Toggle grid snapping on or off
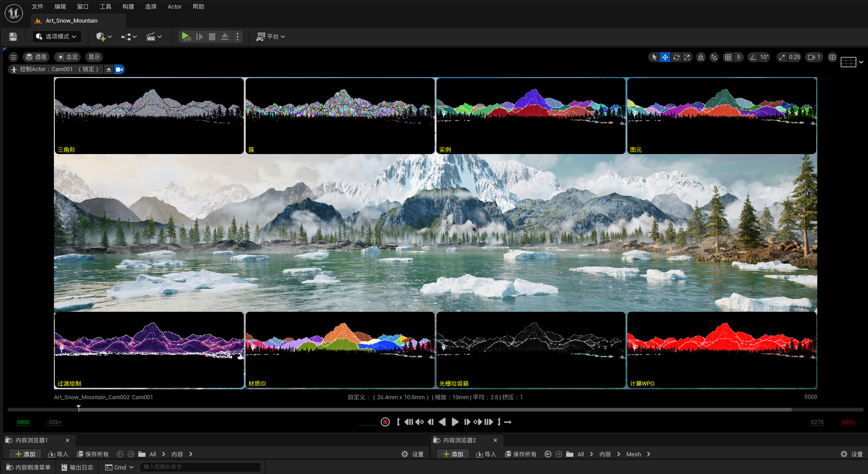868x474 pixels. click(728, 57)
